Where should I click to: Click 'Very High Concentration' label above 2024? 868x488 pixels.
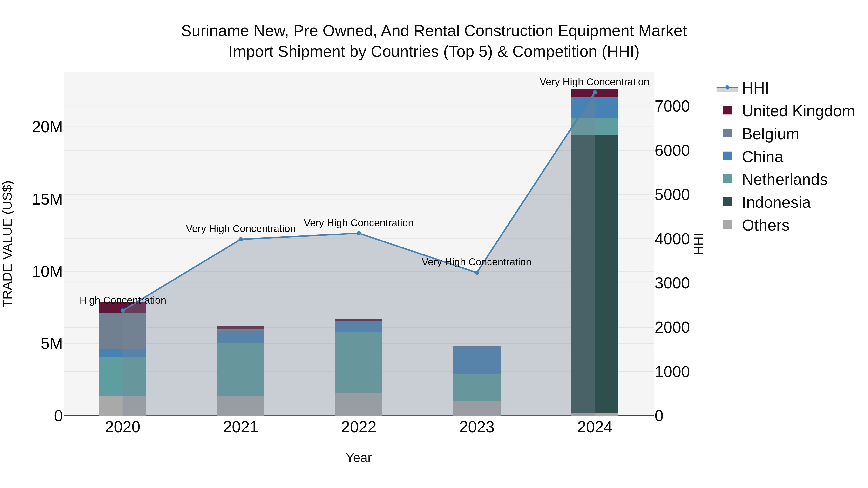[594, 82]
